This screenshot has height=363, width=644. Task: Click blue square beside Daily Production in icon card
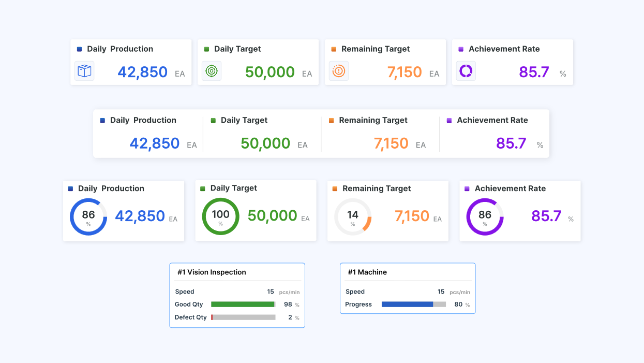79,49
